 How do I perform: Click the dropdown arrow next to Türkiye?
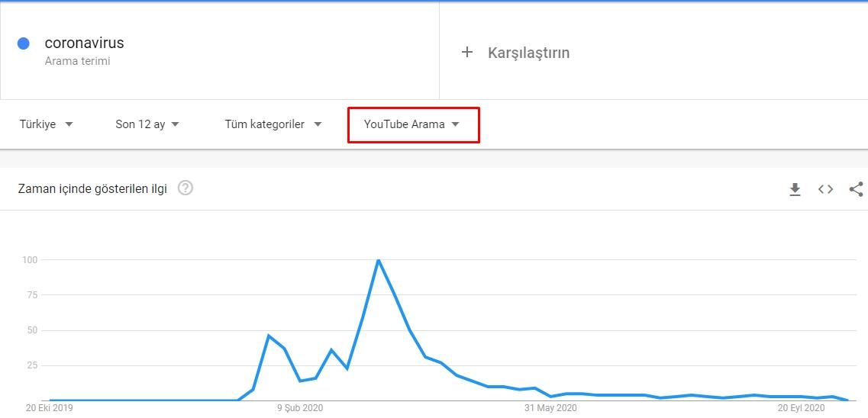69,124
